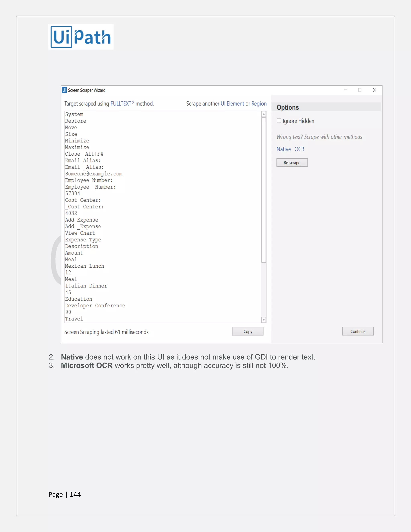
Task: Click the Re-scrape button
Action: click(292, 162)
